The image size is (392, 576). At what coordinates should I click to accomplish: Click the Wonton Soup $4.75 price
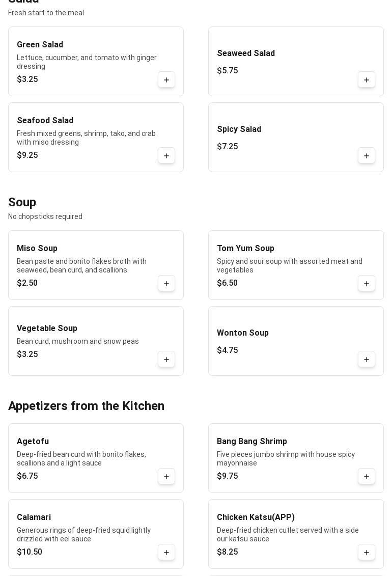[227, 350]
